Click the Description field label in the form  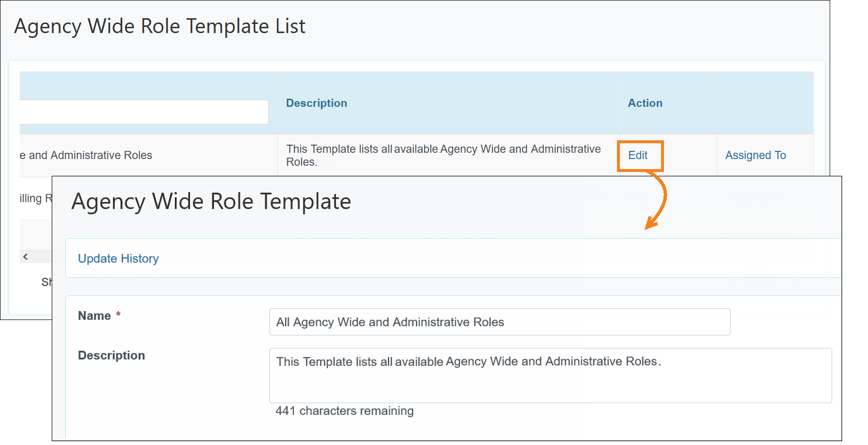click(x=112, y=355)
